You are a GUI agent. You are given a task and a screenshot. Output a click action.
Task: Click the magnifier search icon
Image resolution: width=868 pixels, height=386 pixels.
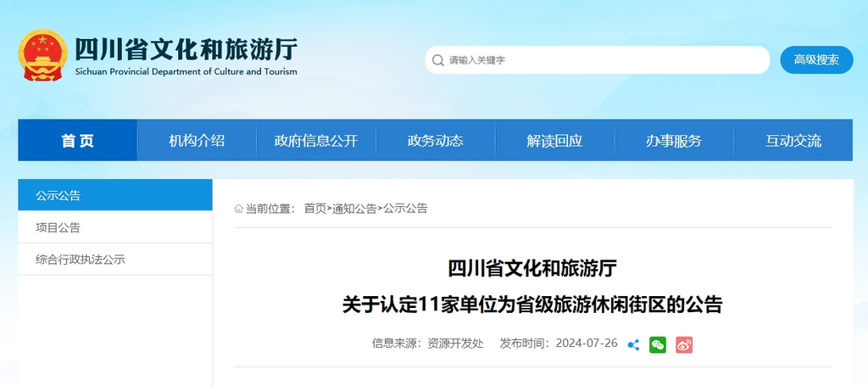[x=438, y=60]
